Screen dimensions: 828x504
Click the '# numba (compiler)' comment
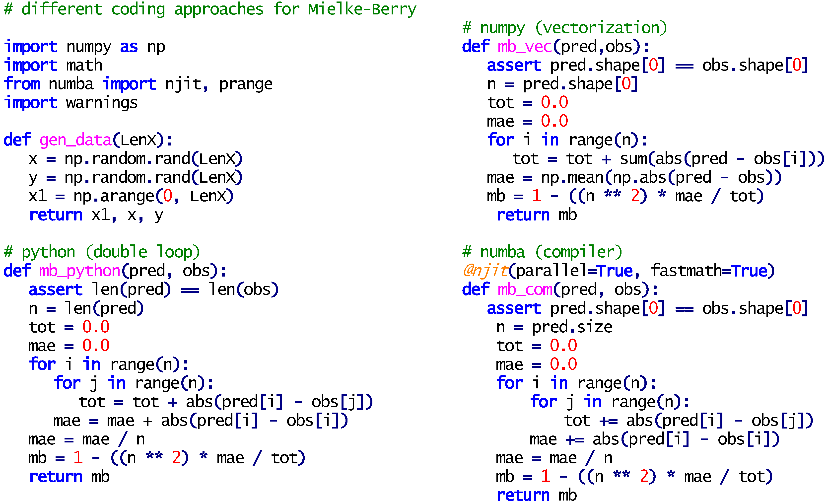[542, 252]
